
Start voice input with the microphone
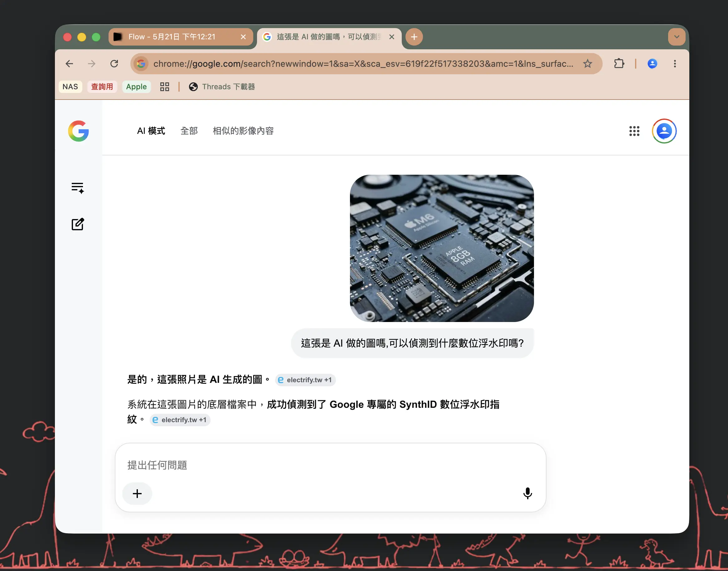pyautogui.click(x=527, y=493)
